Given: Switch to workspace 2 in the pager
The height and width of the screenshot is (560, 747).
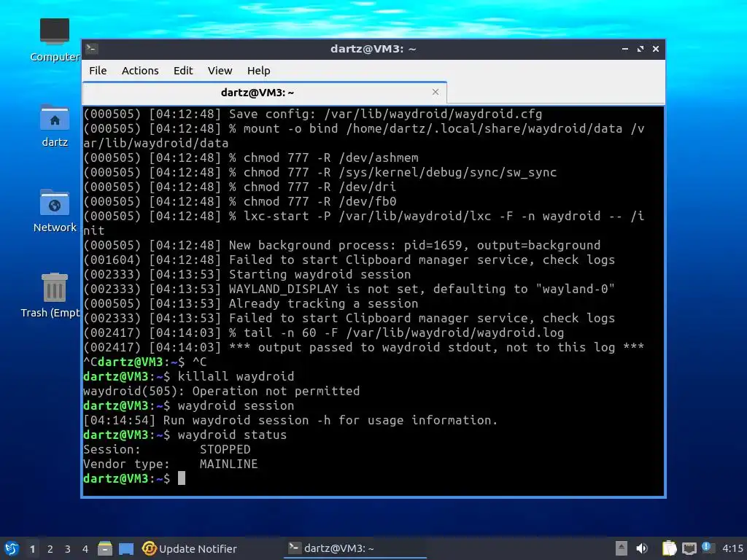Looking at the screenshot, I should [50, 549].
